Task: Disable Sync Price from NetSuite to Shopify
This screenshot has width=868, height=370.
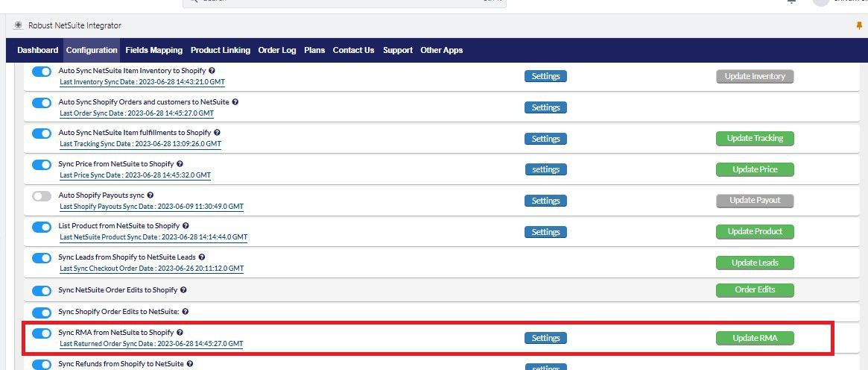Action: pyautogui.click(x=42, y=165)
